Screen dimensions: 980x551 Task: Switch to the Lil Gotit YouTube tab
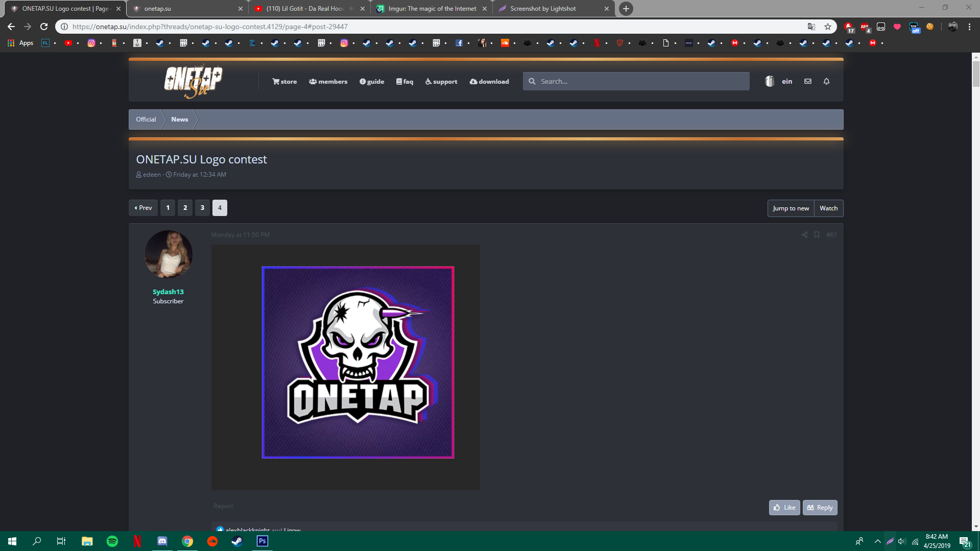[309, 9]
